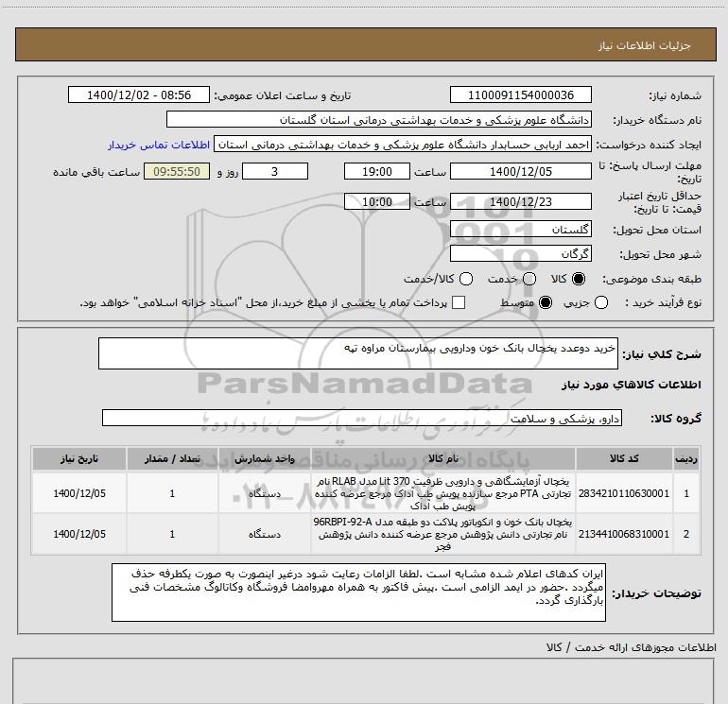Click the جزئیات اطلاعات نیاز header title
The image size is (728, 704).
click(x=645, y=45)
